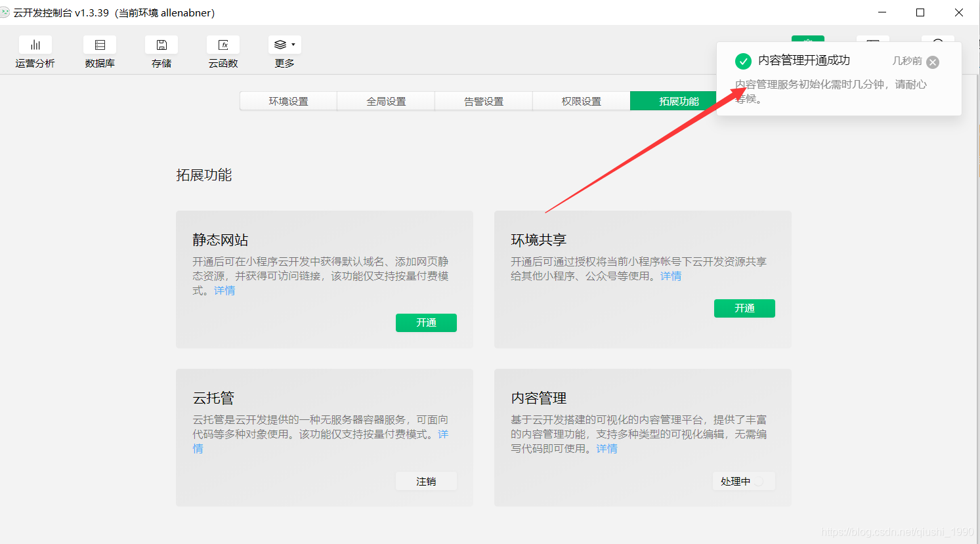Screen dimensions: 980x544
Task: Click the 处理中 button for 内容管理
Action: point(744,481)
